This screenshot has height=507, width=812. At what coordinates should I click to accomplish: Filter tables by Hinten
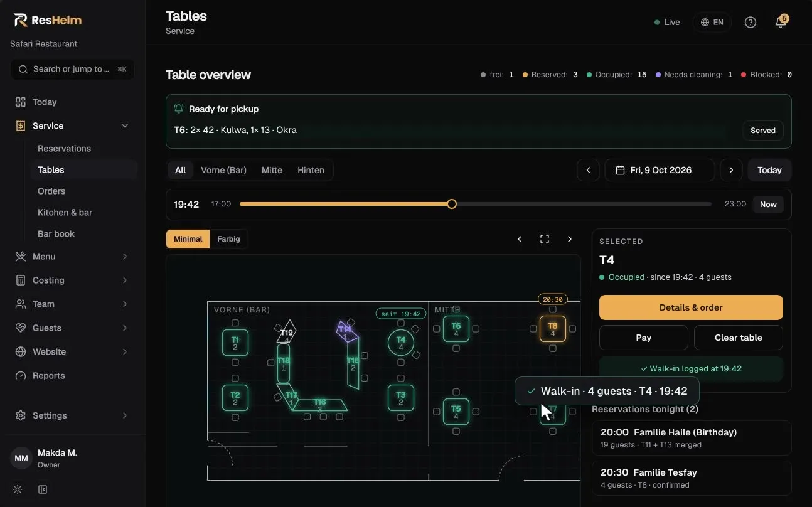pos(311,170)
